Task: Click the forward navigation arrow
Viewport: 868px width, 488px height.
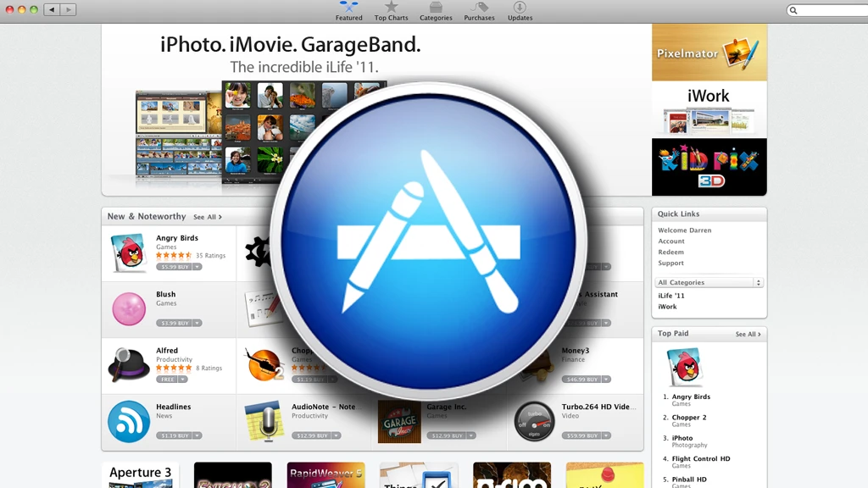Action: 68,9
